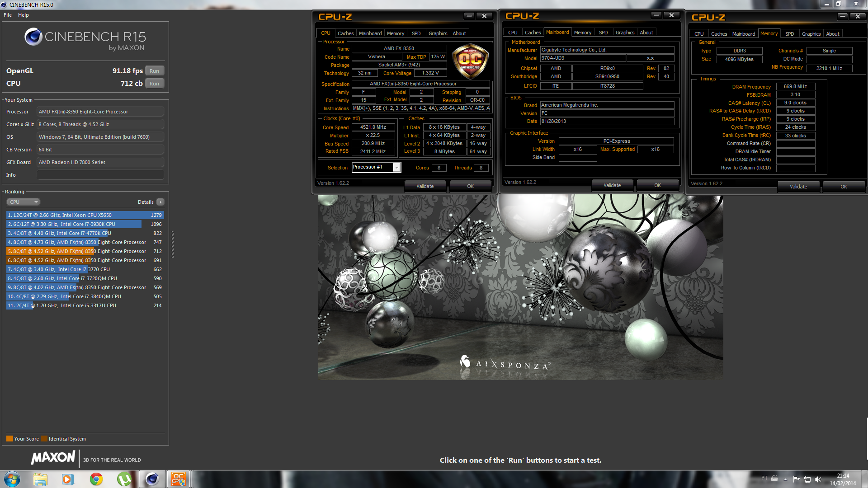Select ranking row Intel Core i7-3770 CPU

85,269
